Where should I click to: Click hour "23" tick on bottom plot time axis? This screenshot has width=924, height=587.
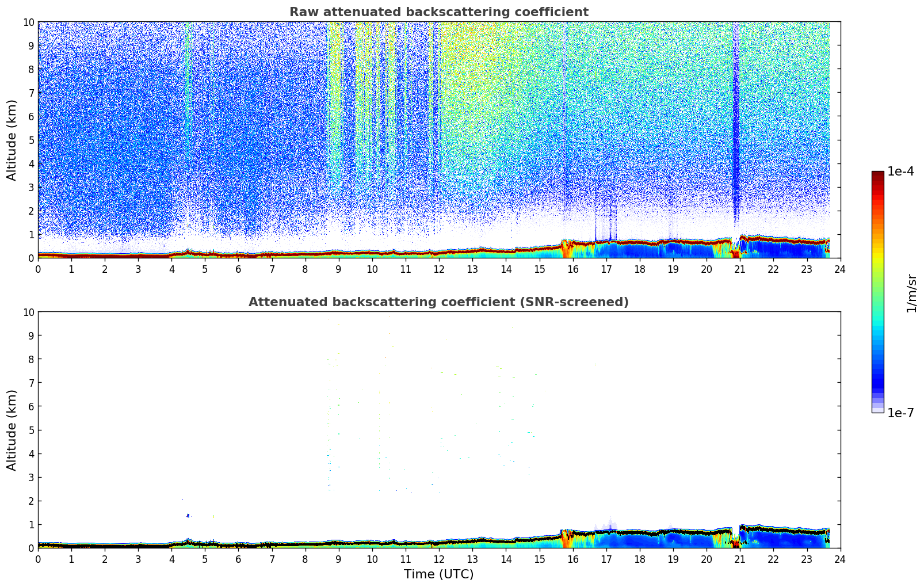[x=807, y=559]
